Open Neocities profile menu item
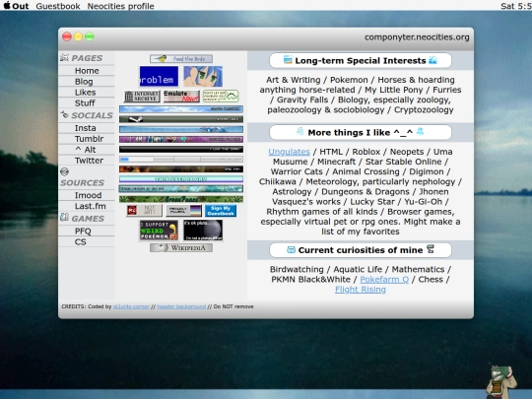The image size is (532, 399). pyautogui.click(x=120, y=6)
